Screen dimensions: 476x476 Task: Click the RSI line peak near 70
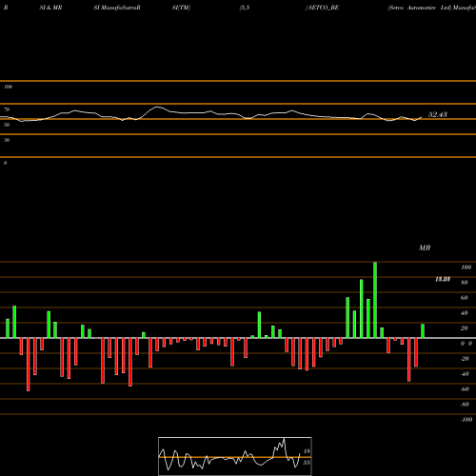(x=157, y=107)
